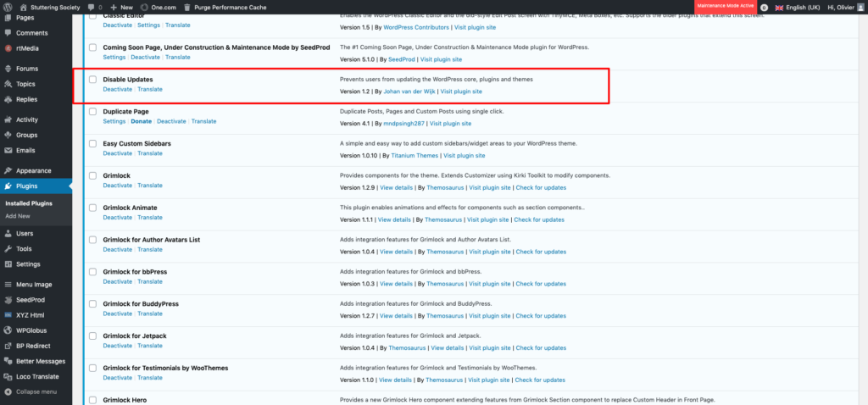Open Topics sidebar icon
Image resolution: width=868 pixels, height=405 pixels.
click(x=8, y=84)
